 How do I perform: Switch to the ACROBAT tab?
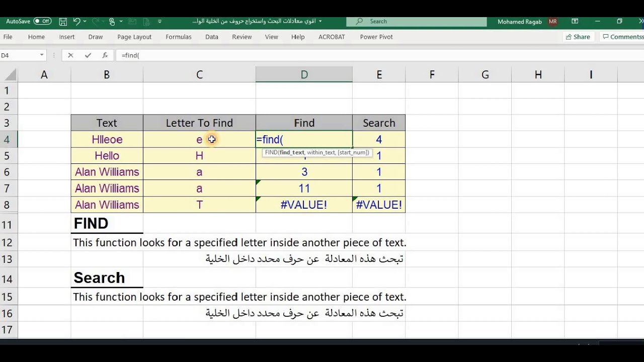click(x=332, y=37)
